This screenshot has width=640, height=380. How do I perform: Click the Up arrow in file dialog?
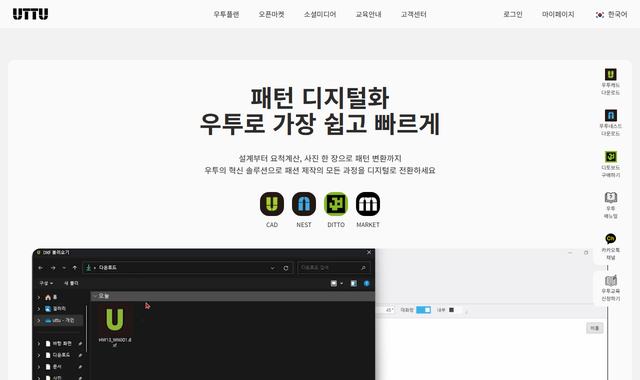point(75,268)
